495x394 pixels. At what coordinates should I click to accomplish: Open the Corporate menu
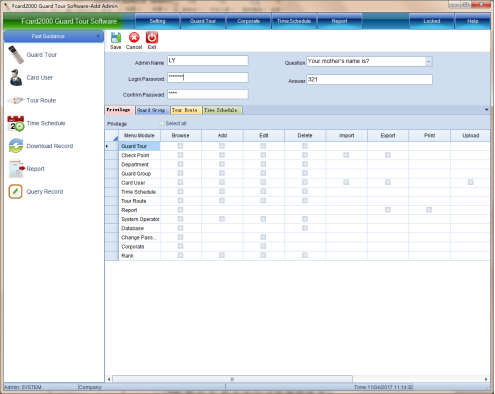248,21
